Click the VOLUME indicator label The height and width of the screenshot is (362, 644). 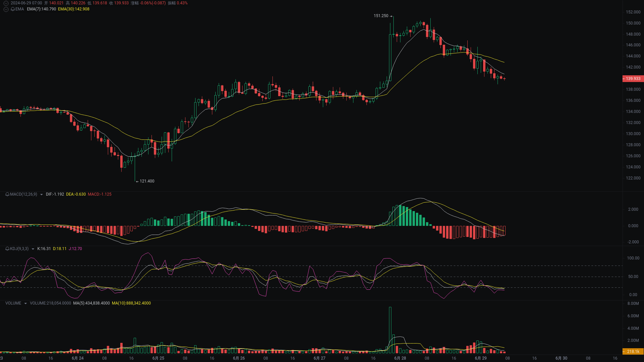tap(13, 303)
